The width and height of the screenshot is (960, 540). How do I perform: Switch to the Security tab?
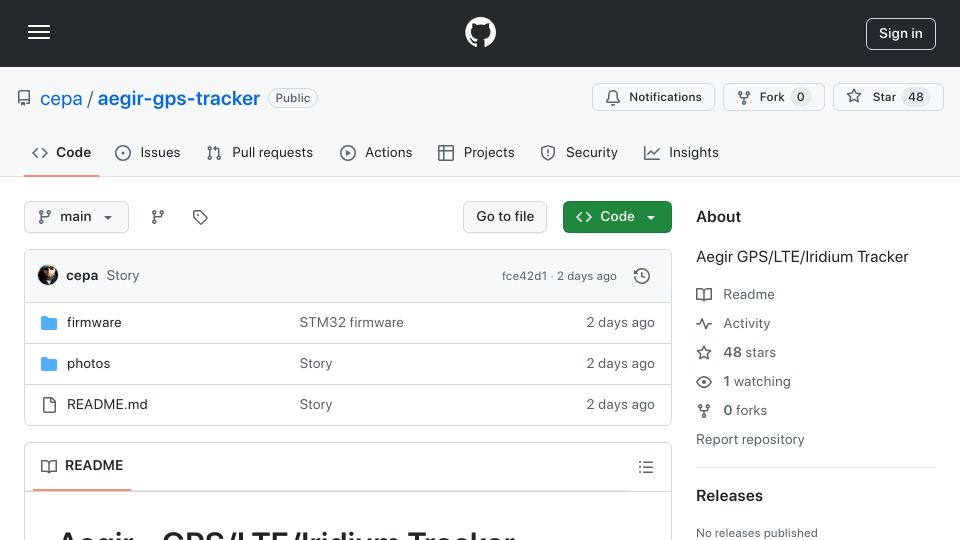[579, 152]
